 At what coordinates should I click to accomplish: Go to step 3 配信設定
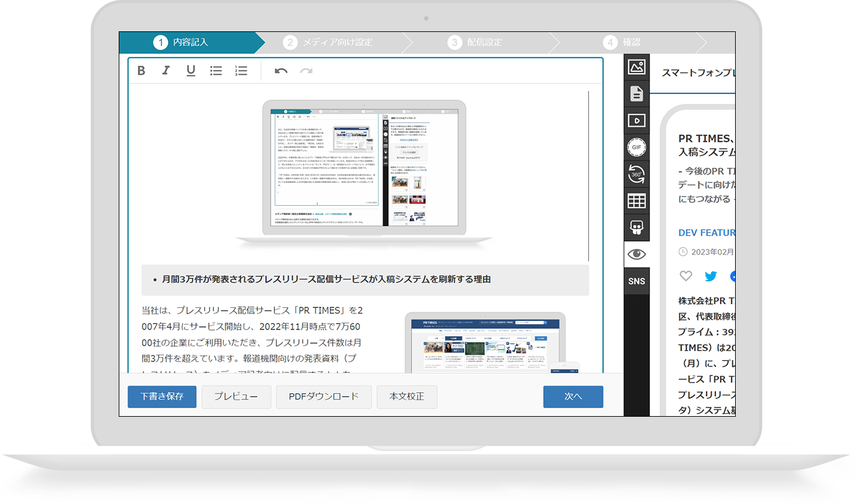pos(475,42)
